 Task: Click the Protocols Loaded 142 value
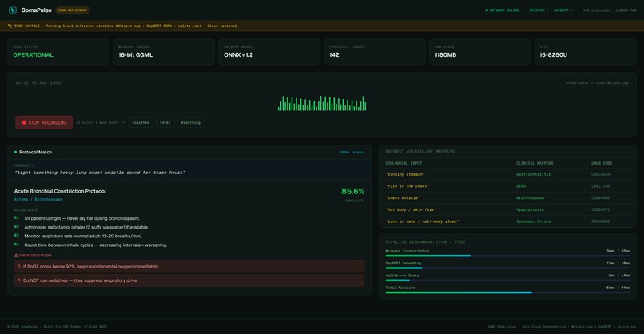pyautogui.click(x=334, y=54)
